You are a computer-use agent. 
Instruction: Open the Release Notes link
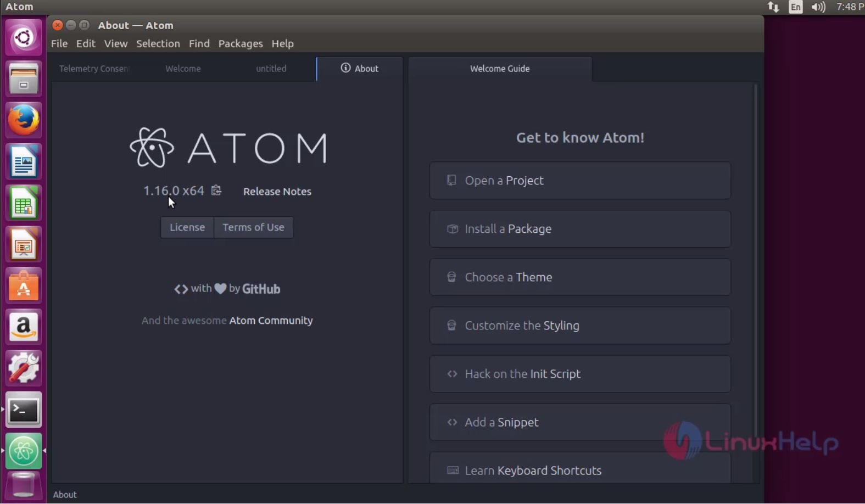coord(277,192)
